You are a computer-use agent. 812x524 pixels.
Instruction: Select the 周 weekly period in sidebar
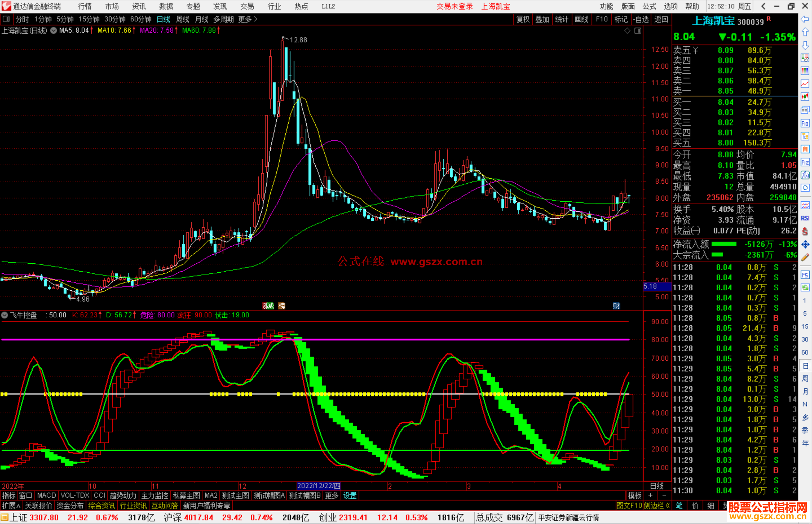point(805,378)
